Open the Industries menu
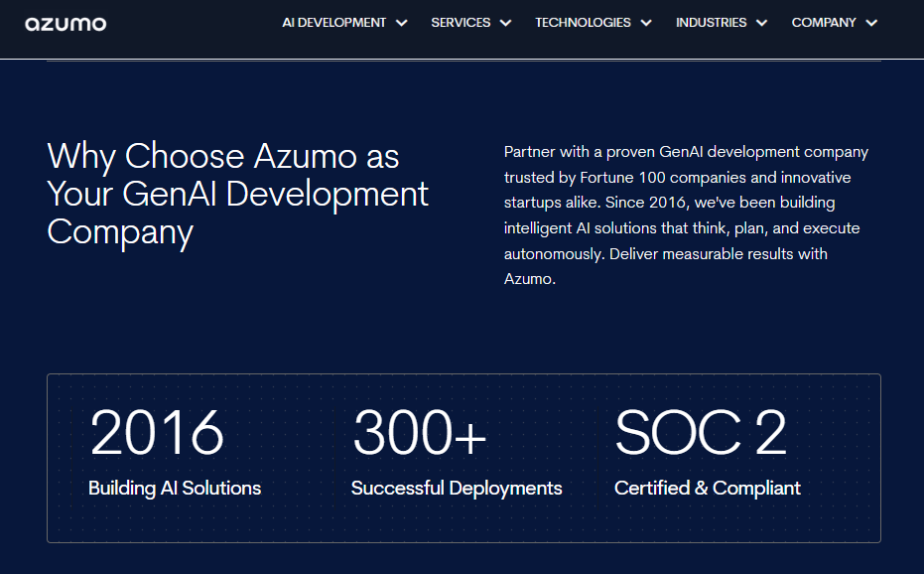924x574 pixels. click(711, 23)
